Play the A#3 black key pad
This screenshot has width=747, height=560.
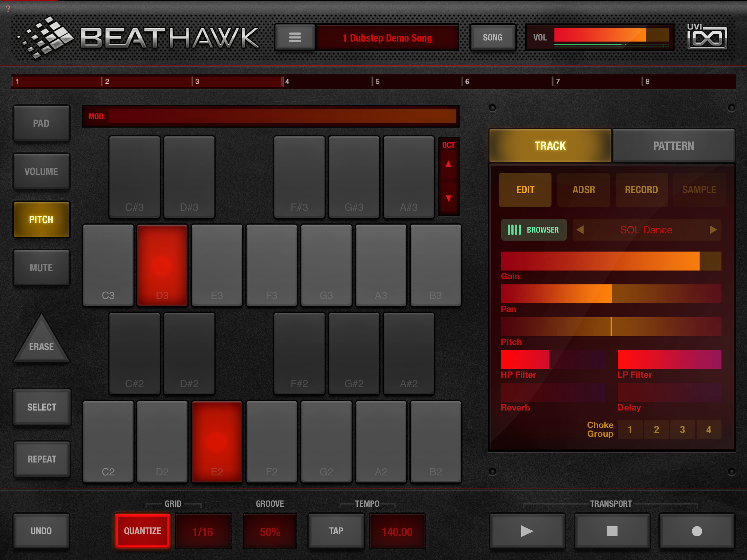(x=409, y=177)
